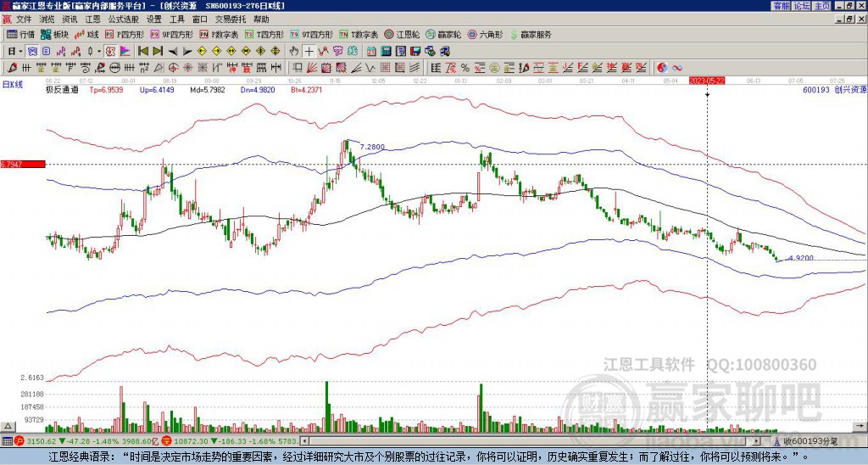
Task: Click the 论坛 forum button
Action: pos(802,5)
